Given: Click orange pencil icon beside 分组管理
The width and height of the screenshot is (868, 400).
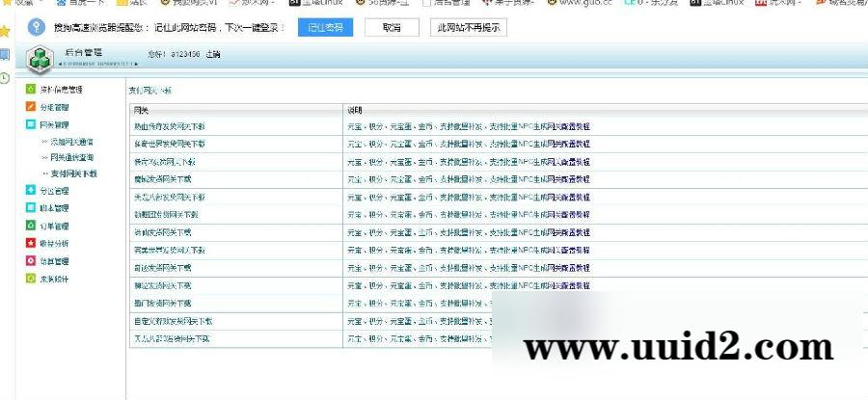Looking at the screenshot, I should 31,107.
